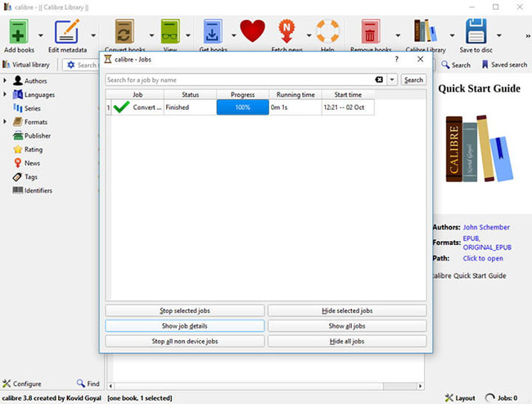Click the advanced search gear icon
Viewport: 532px width, 404px height.
click(70, 65)
